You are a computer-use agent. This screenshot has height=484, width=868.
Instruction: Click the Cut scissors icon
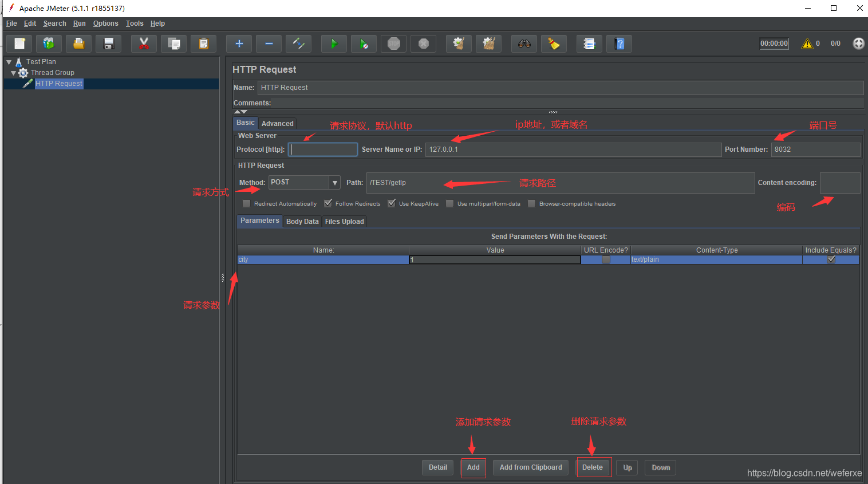[144, 44]
